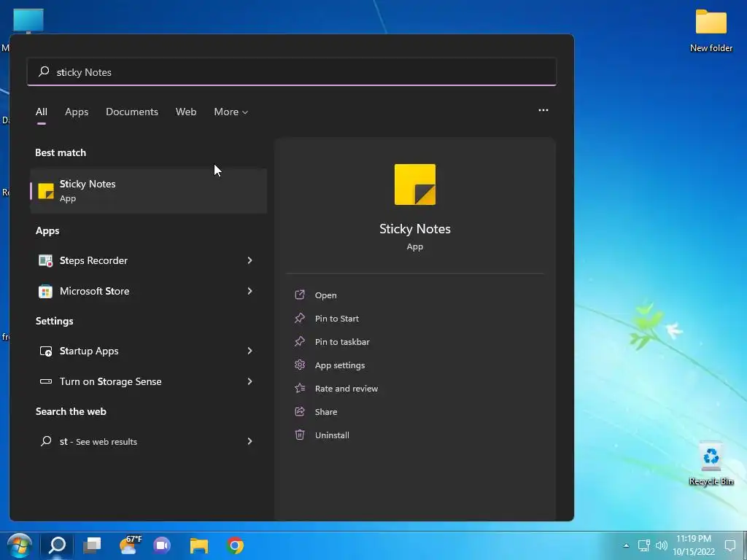Click the Search icon on the taskbar
Image resolution: width=747 pixels, height=560 pixels.
click(x=57, y=545)
